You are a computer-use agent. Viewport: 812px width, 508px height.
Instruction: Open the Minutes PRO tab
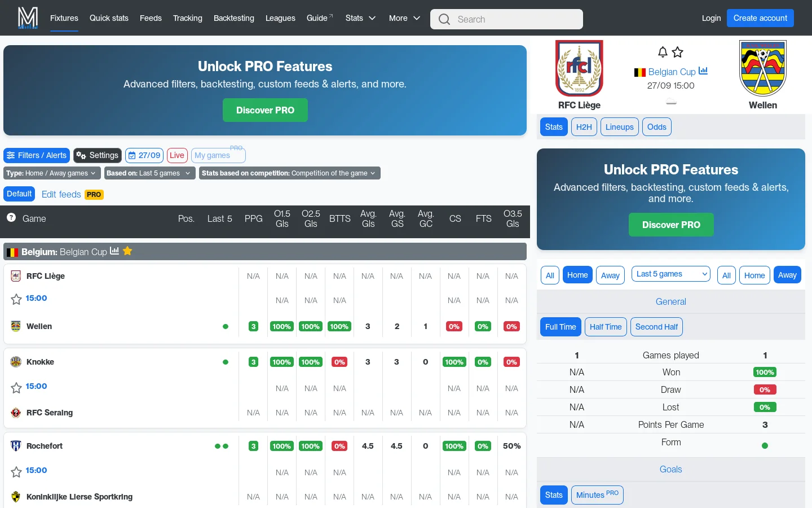tap(597, 495)
